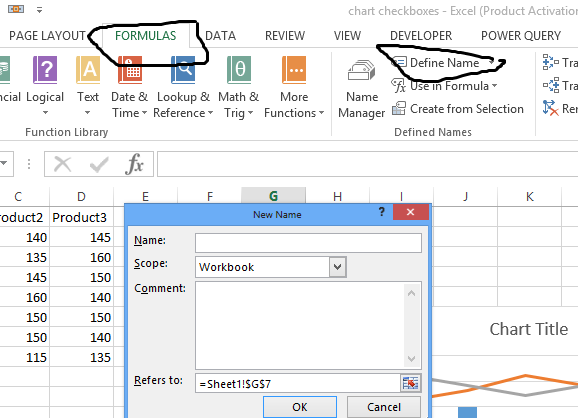
Task: Close the New Name dialog
Action: coord(411,212)
